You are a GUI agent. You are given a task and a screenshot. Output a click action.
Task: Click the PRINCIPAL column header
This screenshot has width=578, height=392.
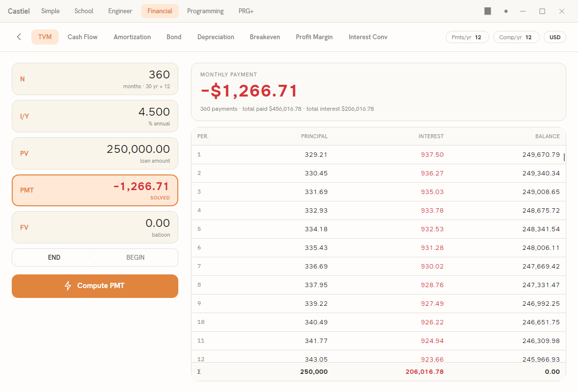[x=314, y=136]
